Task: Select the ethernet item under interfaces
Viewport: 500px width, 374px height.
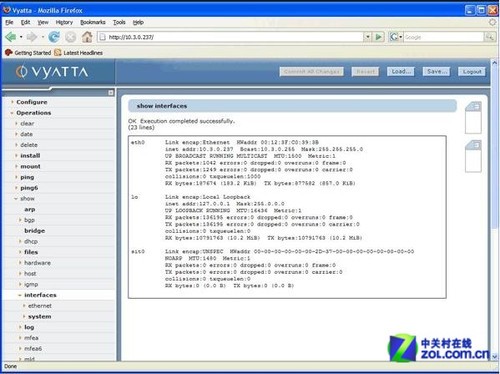Action: tap(40, 306)
